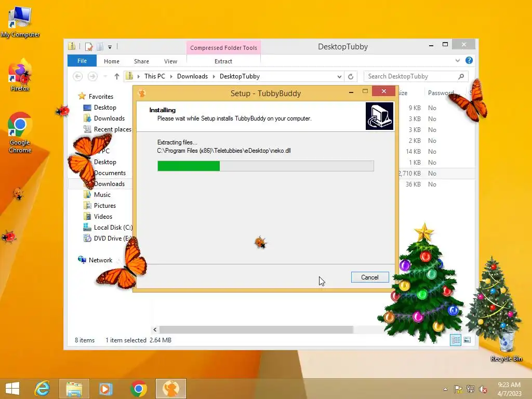The image size is (532, 399).
Task: Open Desktop under Favorites
Action: (105, 107)
